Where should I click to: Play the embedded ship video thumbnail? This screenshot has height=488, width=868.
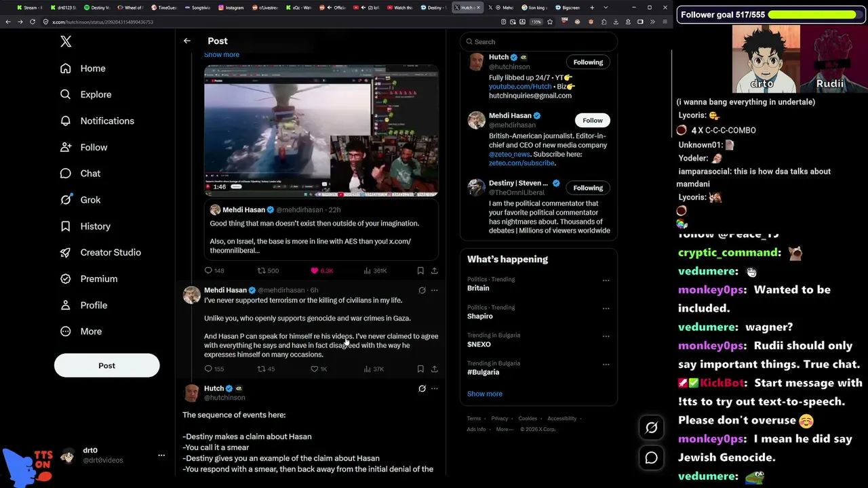coord(321,131)
